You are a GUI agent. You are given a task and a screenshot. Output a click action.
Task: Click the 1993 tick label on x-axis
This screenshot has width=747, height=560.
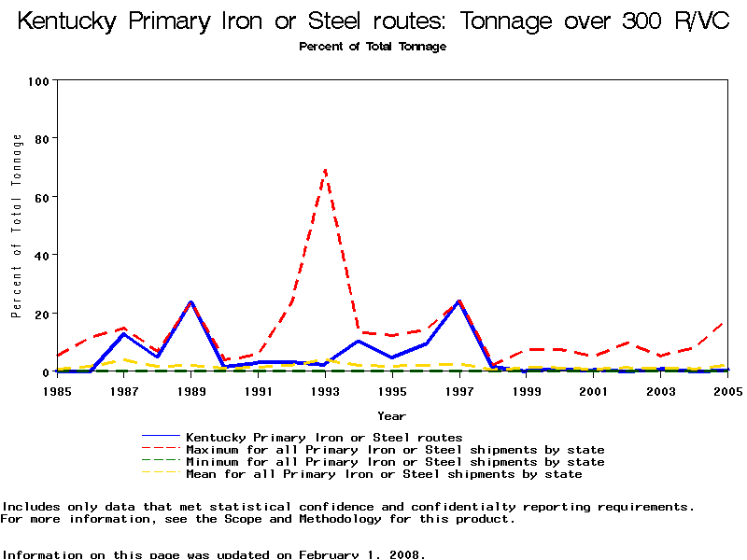coord(325,390)
